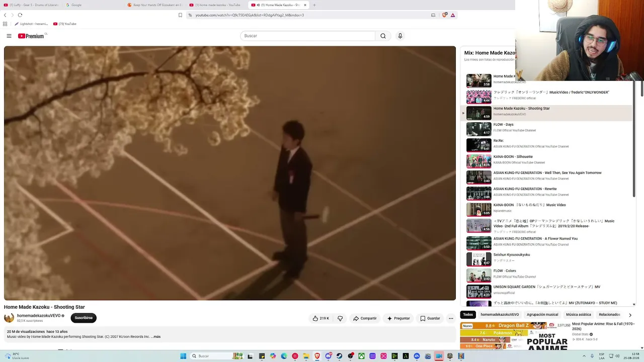Open Brave browser from the taskbar

pos(317,356)
